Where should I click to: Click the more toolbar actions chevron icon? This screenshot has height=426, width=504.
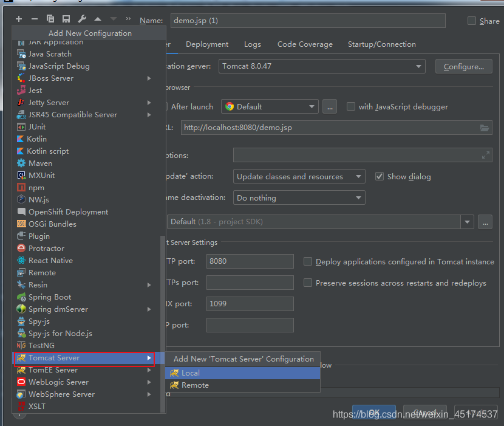pyautogui.click(x=128, y=19)
